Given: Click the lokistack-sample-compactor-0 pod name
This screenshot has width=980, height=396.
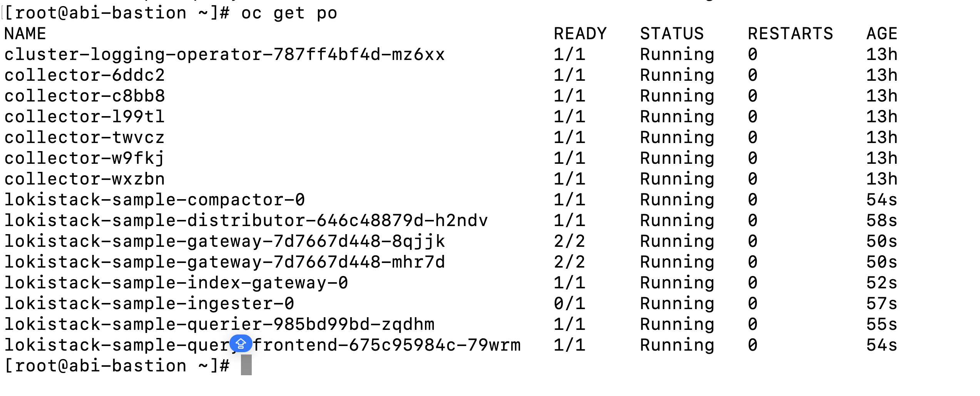Looking at the screenshot, I should pyautogui.click(x=154, y=200).
